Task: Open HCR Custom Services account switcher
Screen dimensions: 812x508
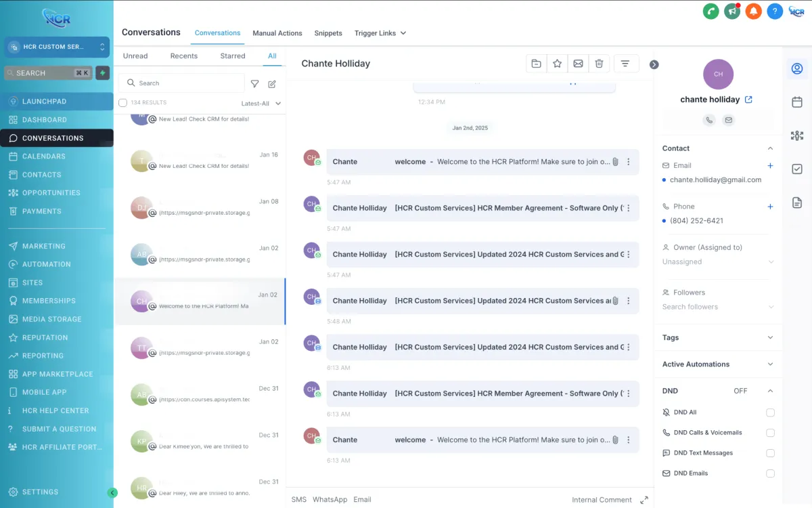Action: pos(57,47)
